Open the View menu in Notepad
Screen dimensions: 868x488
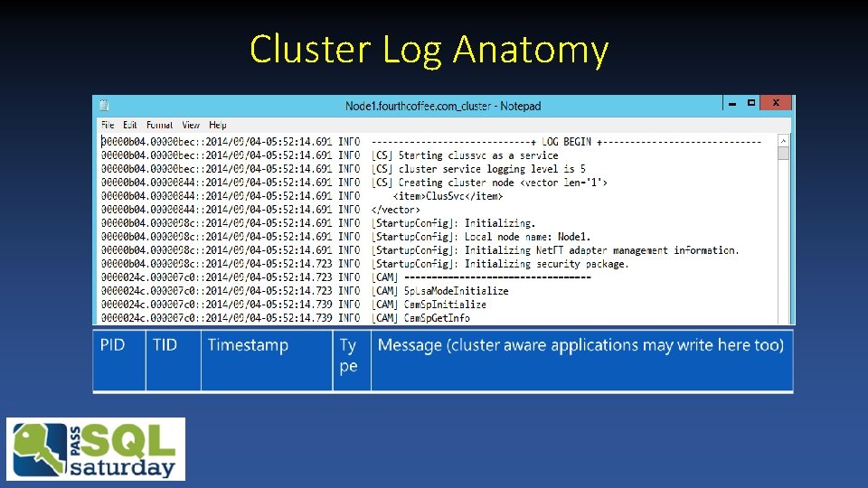pyautogui.click(x=191, y=125)
